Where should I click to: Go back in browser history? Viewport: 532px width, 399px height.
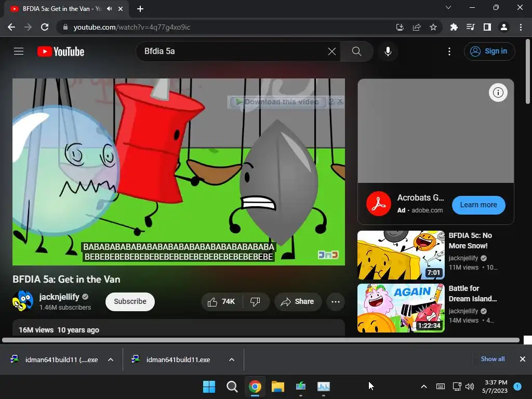[11, 27]
